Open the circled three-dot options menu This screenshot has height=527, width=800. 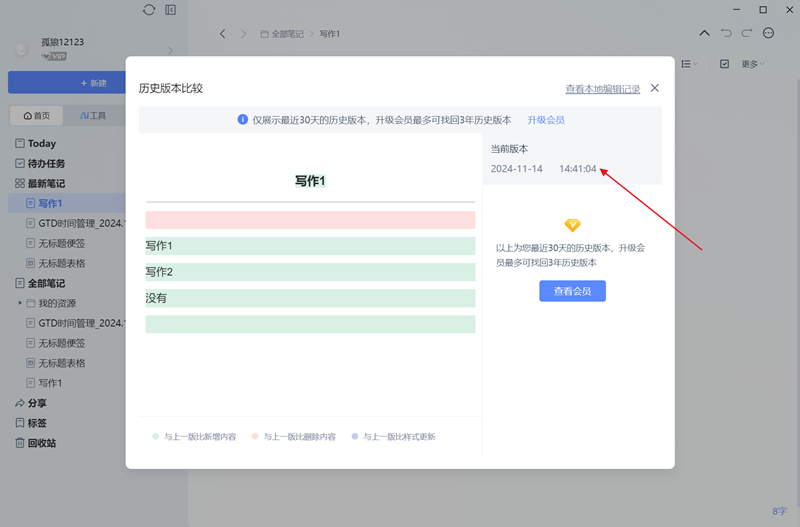(768, 33)
